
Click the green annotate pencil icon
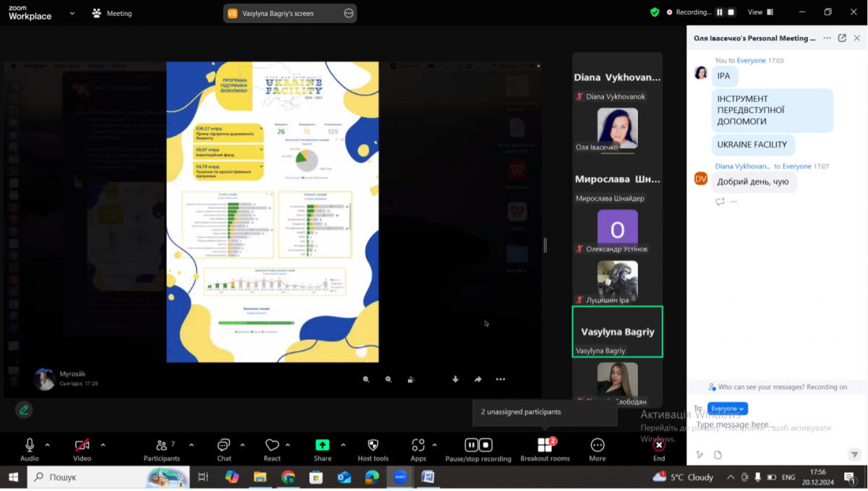(x=24, y=410)
